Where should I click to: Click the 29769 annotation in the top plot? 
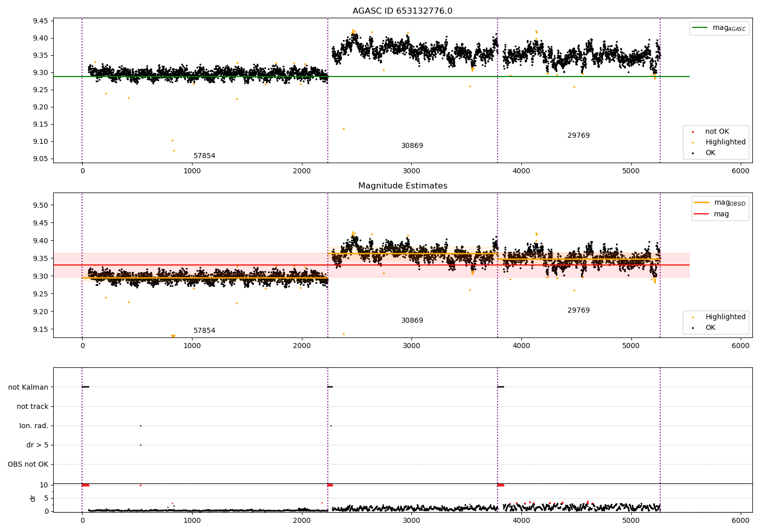coord(579,136)
